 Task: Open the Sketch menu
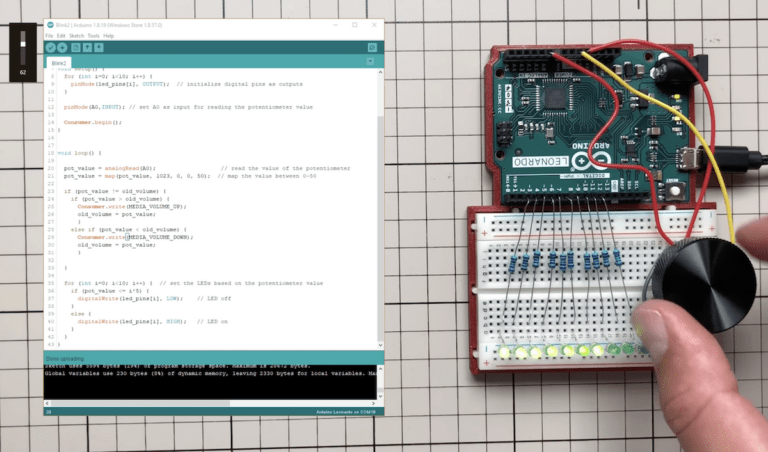(77, 35)
